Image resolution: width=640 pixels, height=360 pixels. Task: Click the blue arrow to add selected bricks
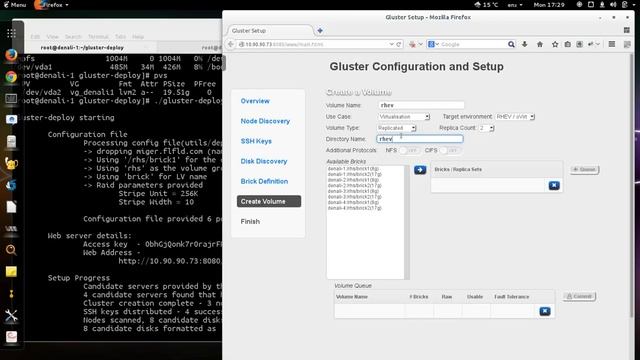[420, 170]
